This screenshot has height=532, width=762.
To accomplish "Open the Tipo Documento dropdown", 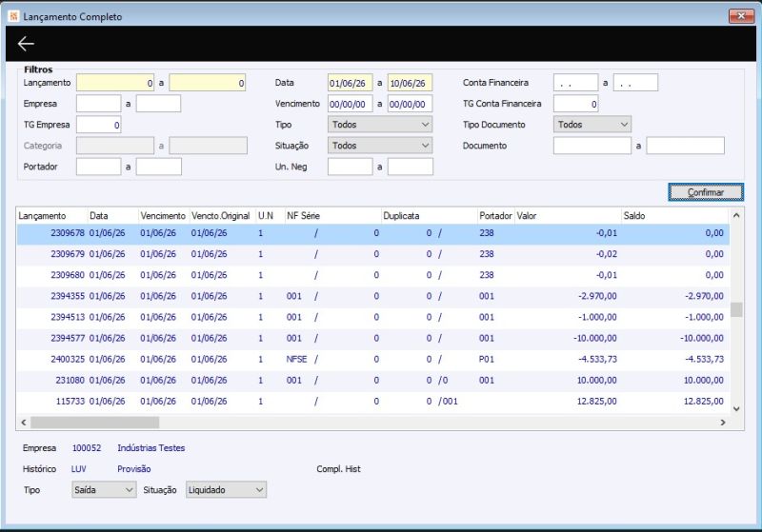I will point(592,125).
